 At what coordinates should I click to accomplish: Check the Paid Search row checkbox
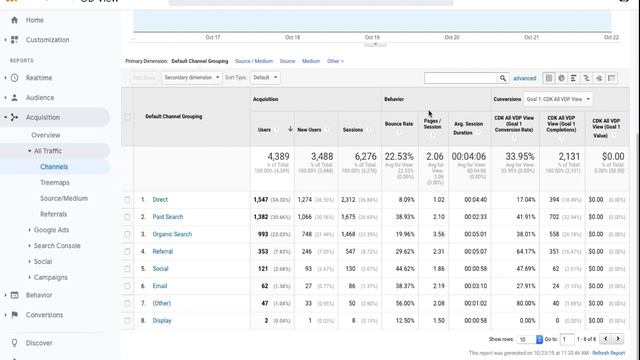pos(127,217)
